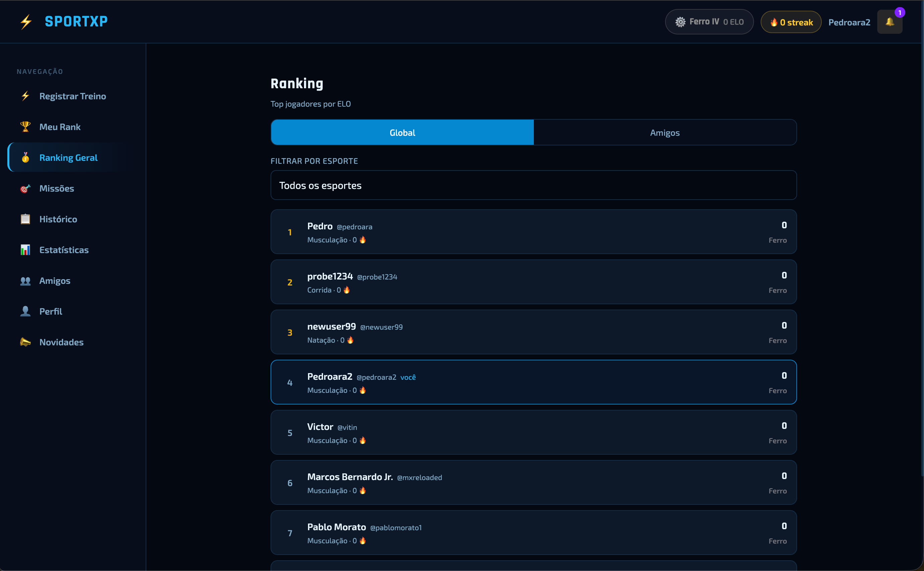The width and height of the screenshot is (924, 571).
Task: Click the @probe1234 handle
Action: tap(377, 277)
